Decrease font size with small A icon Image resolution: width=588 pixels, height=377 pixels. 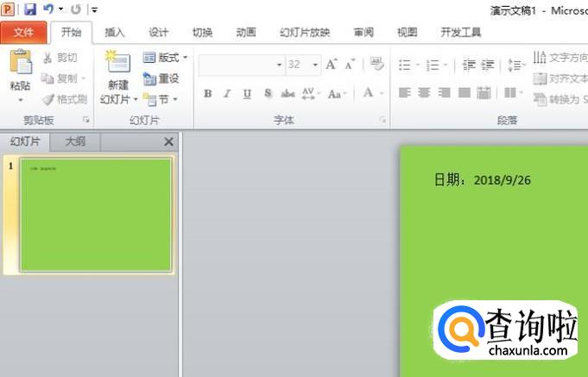[350, 65]
